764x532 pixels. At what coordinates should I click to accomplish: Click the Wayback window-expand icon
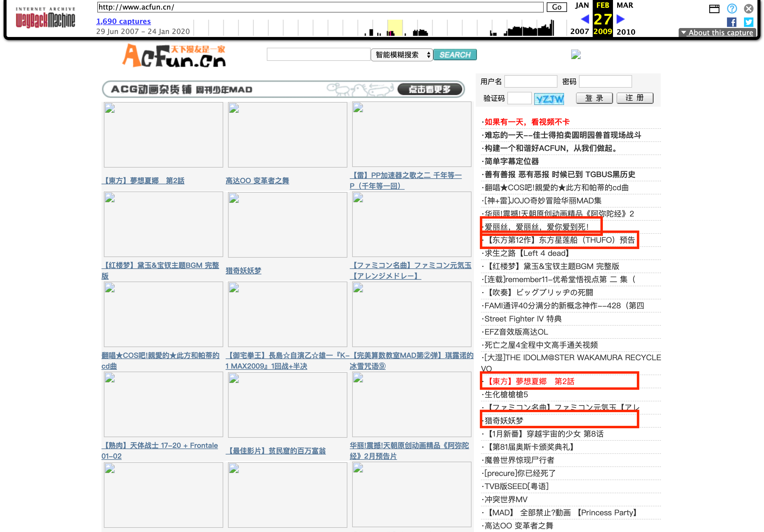coord(714,9)
